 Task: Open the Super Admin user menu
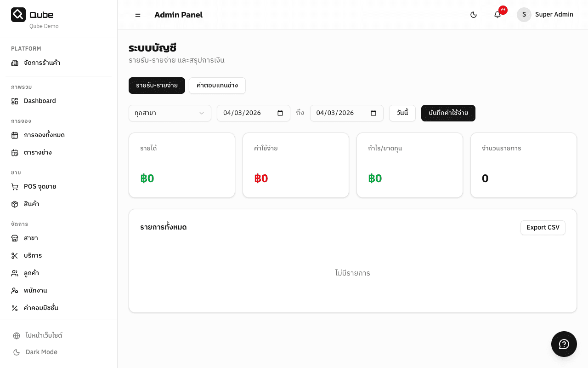pyautogui.click(x=554, y=15)
